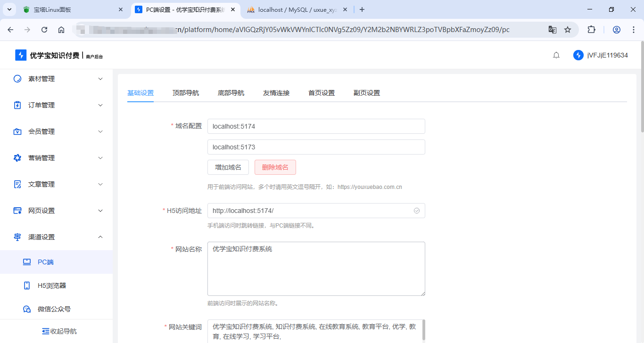Click the 增加域名 button
The width and height of the screenshot is (644, 343).
coord(228,167)
